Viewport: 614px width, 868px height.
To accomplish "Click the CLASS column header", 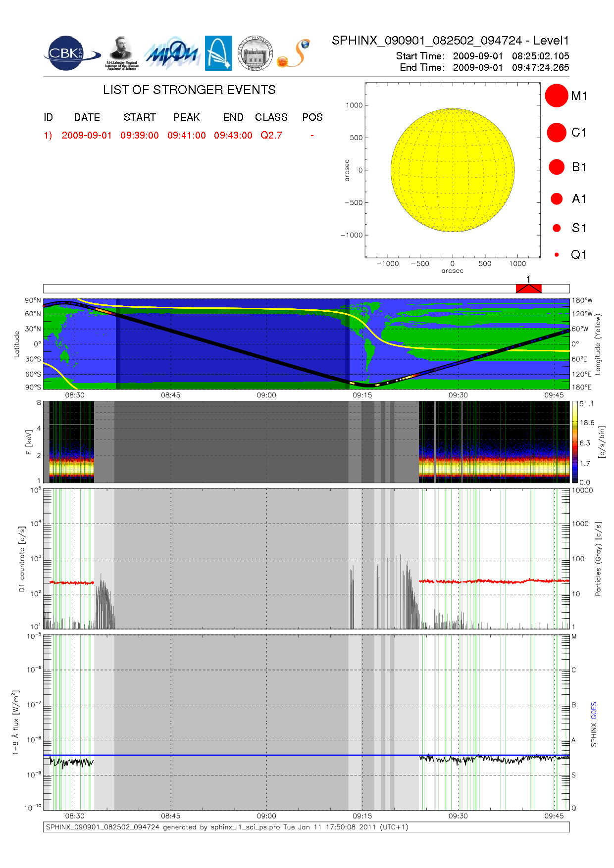I will pyautogui.click(x=271, y=117).
